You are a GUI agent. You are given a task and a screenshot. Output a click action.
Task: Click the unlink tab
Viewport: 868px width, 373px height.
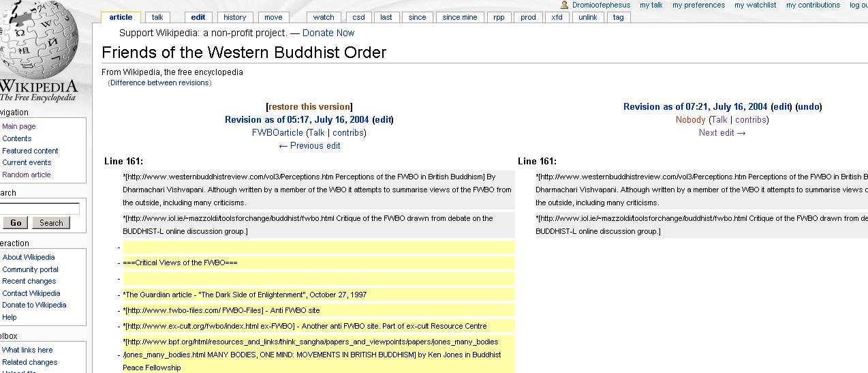coord(587,17)
